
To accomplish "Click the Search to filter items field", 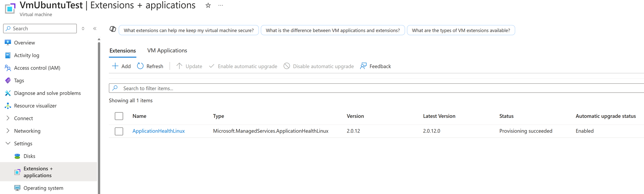I will tap(361, 88).
